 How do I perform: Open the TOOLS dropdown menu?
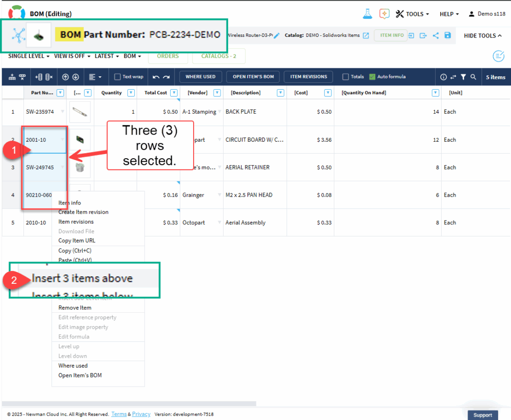(413, 14)
